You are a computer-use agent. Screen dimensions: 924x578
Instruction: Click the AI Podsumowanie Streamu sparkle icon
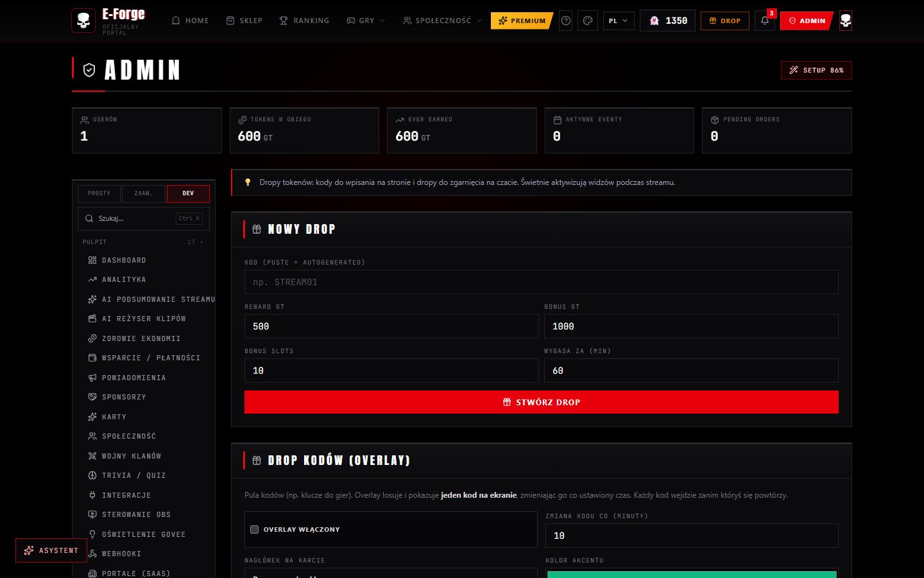(92, 299)
